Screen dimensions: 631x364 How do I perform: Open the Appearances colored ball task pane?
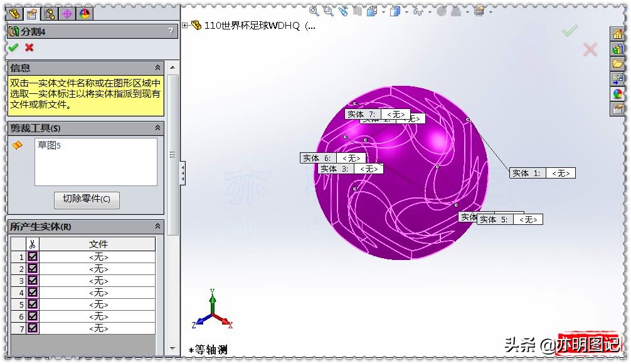(x=618, y=93)
